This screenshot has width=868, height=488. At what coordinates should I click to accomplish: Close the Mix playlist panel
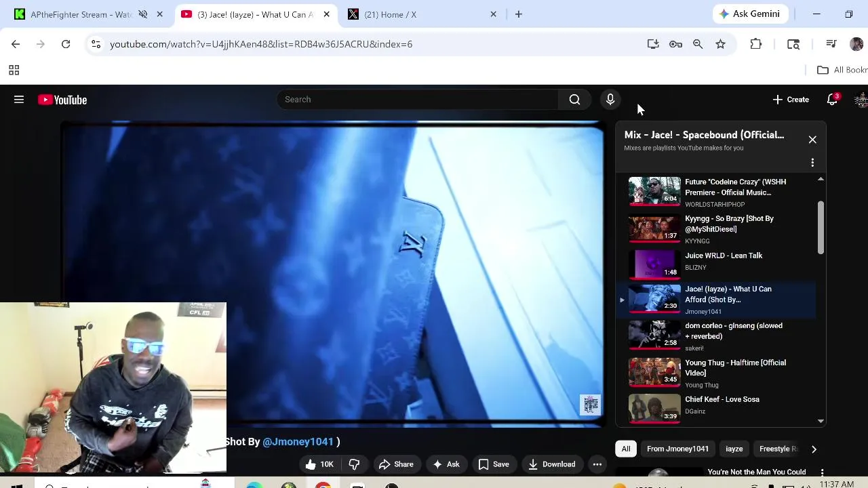(812, 140)
